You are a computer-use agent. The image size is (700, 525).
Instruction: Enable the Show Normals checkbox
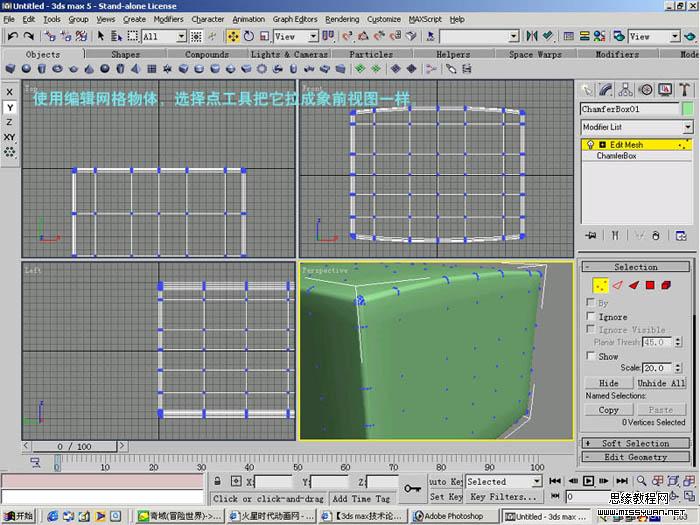[x=591, y=356]
